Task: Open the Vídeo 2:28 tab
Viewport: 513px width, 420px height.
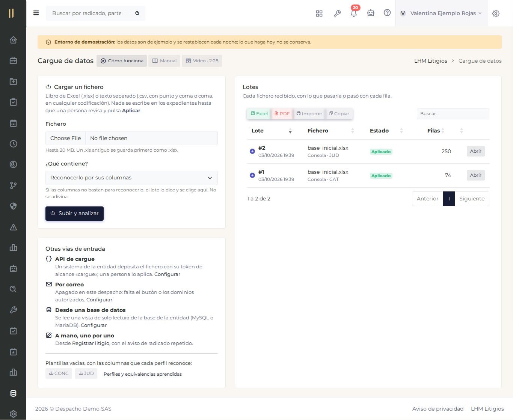Action: tap(202, 61)
